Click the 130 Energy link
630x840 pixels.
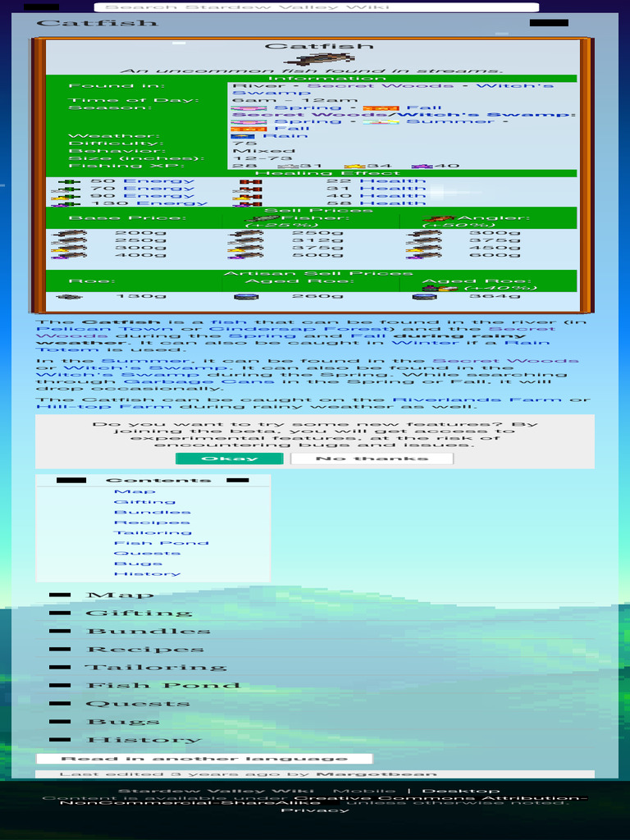(x=172, y=203)
